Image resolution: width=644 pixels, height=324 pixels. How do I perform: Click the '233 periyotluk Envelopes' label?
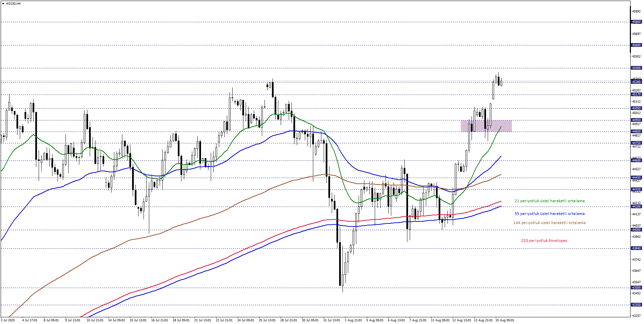pyautogui.click(x=544, y=241)
